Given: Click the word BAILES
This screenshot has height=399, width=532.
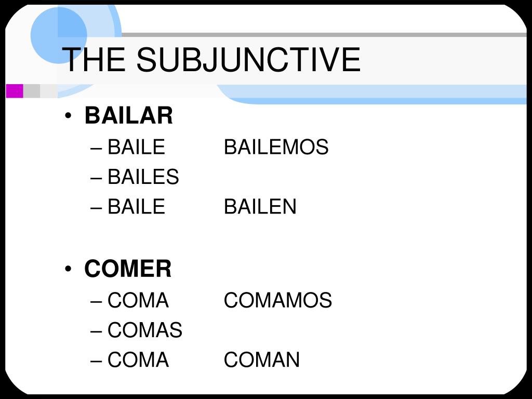Looking at the screenshot, I should click(x=143, y=177).
